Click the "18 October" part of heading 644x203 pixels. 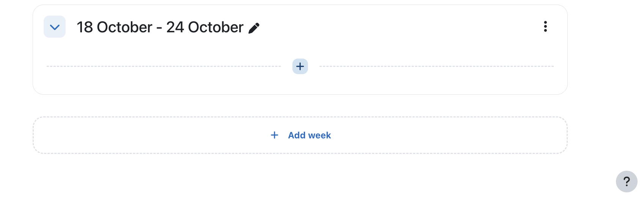[115, 27]
